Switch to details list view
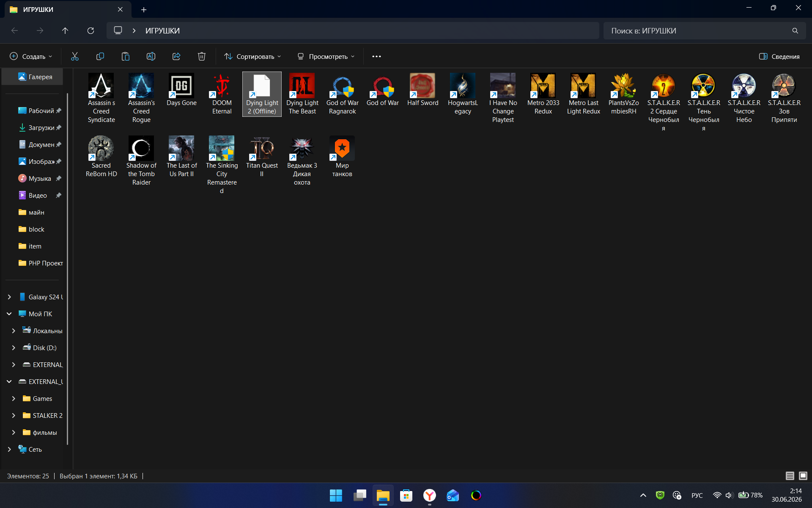 coord(790,476)
